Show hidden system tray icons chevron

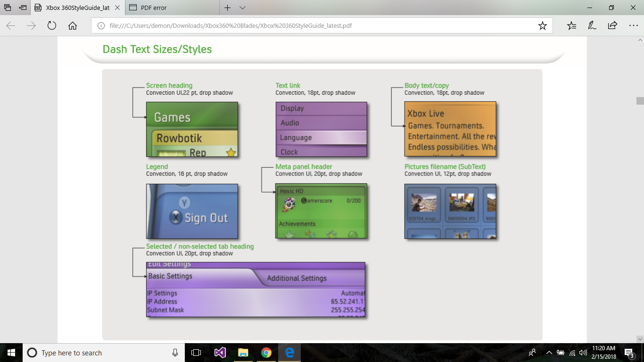(549, 353)
